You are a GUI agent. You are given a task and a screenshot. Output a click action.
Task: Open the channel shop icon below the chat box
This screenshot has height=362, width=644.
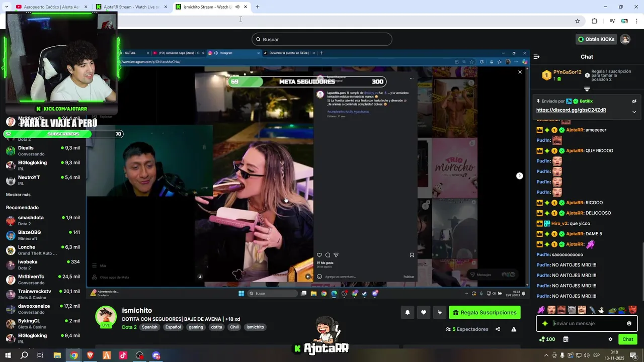coord(566,339)
